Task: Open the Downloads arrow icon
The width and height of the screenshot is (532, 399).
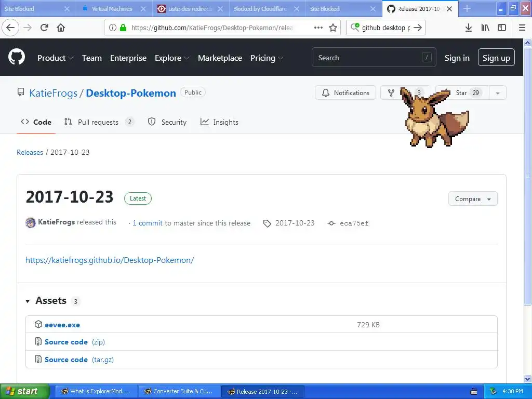Action: click(469, 28)
